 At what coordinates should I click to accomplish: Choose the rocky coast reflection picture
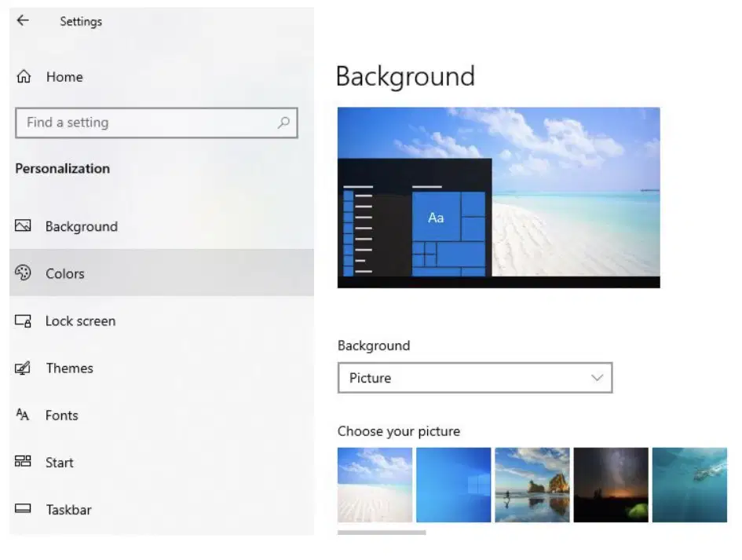click(x=532, y=485)
